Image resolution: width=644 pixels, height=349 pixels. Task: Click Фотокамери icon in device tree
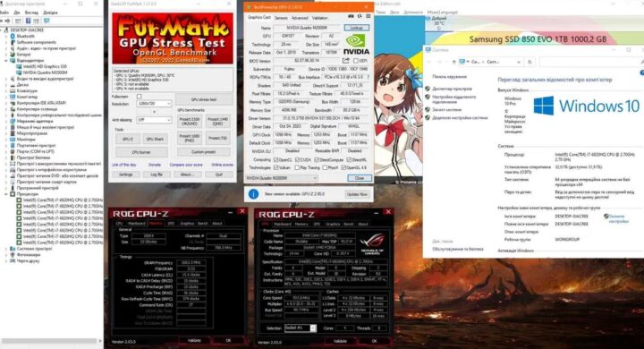[x=13, y=254]
